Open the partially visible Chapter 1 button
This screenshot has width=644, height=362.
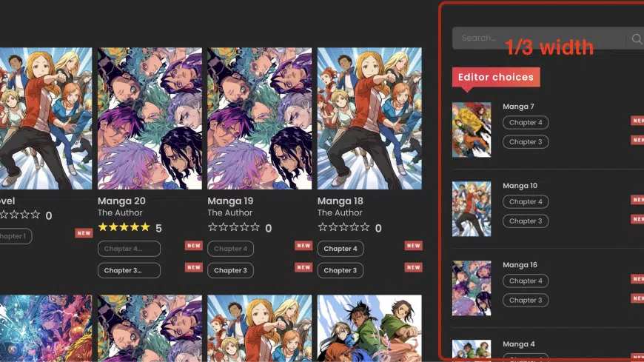[x=16, y=236]
